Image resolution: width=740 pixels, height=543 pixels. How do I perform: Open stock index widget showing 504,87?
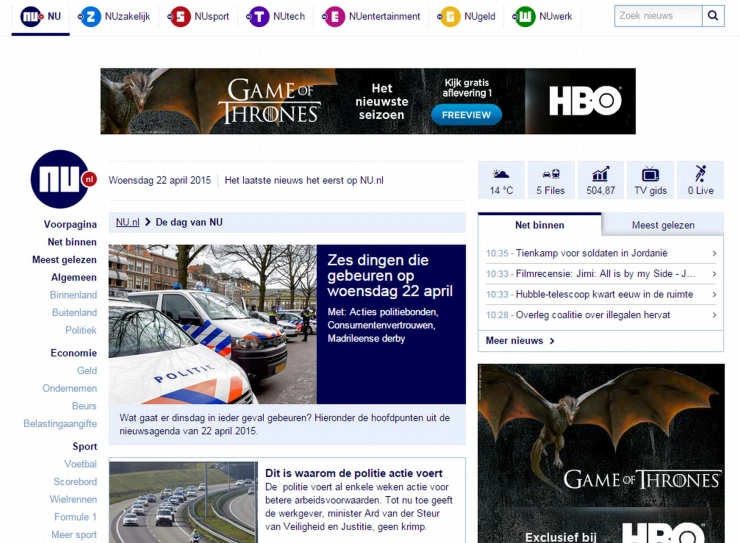click(601, 180)
